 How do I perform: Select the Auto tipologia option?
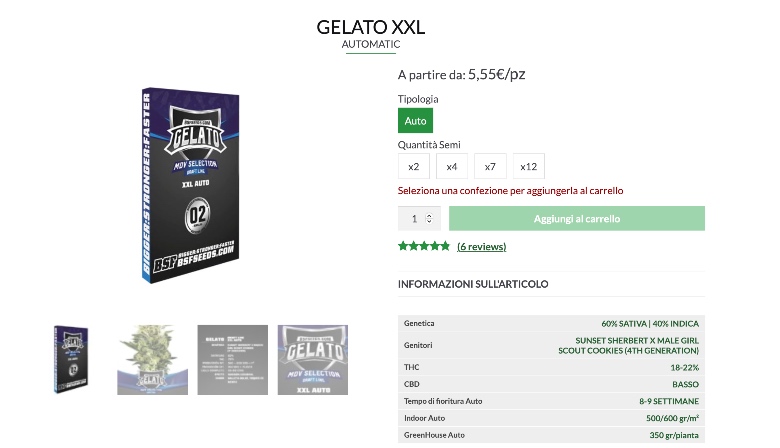[415, 121]
